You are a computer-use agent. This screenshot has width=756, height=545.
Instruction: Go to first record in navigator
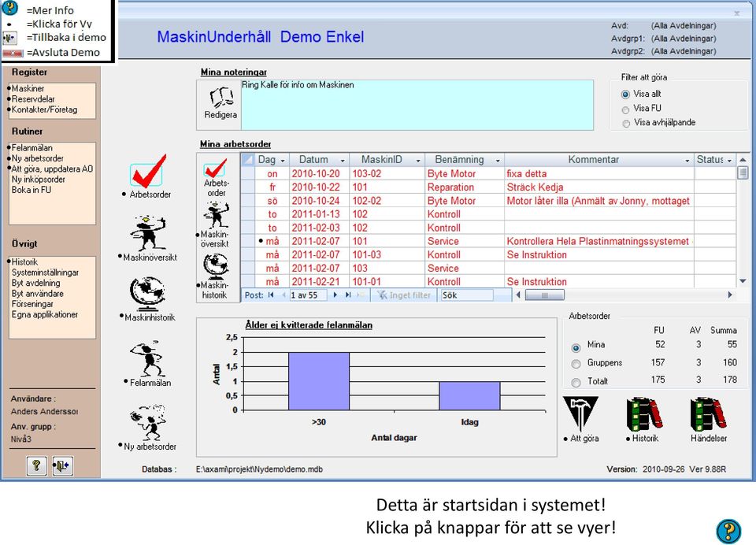pyautogui.click(x=271, y=295)
